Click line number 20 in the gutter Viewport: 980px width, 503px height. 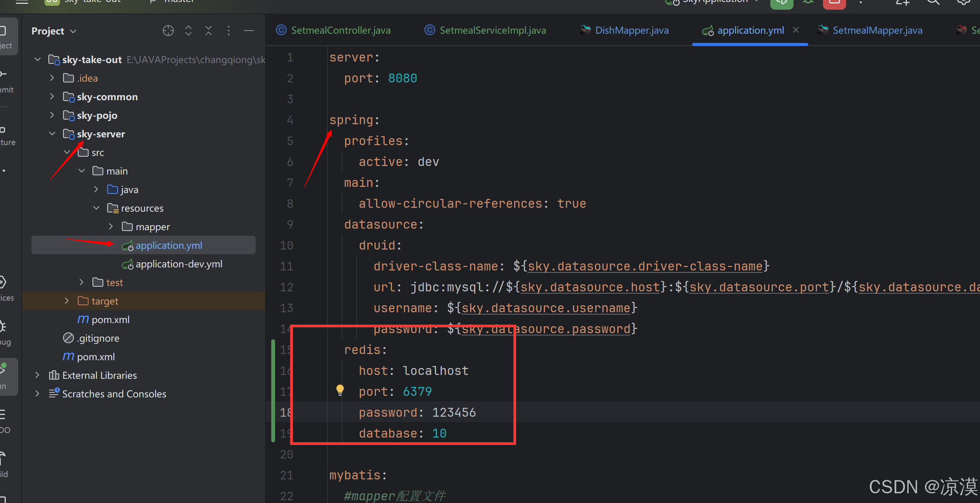pos(287,454)
